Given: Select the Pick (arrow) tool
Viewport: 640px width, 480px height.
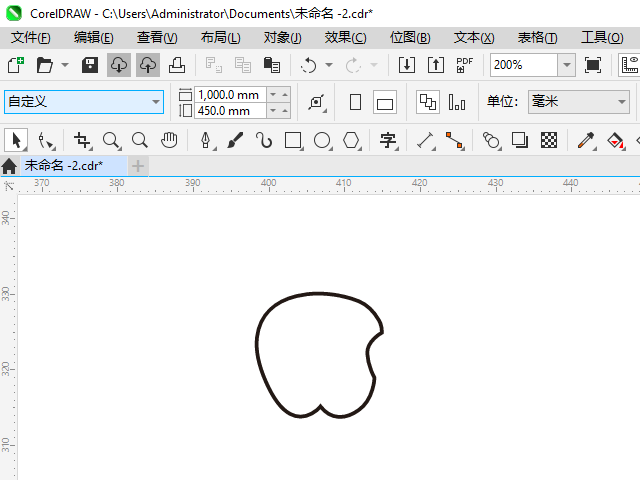Looking at the screenshot, I should tap(17, 140).
